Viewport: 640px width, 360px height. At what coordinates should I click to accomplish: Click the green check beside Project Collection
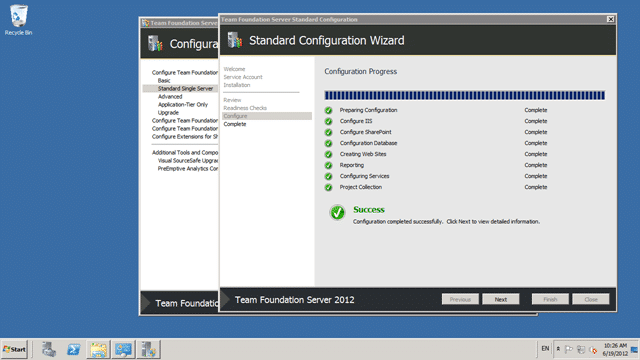328,187
